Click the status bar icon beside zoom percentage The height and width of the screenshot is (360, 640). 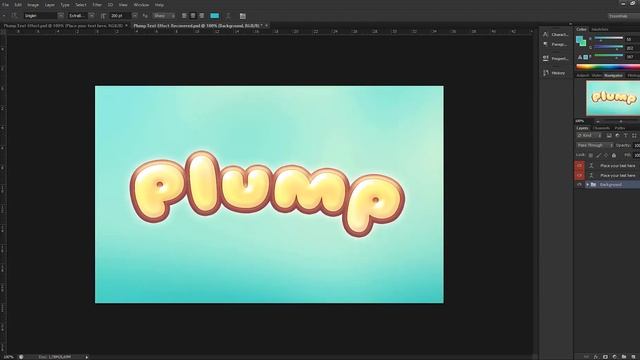click(x=21, y=357)
